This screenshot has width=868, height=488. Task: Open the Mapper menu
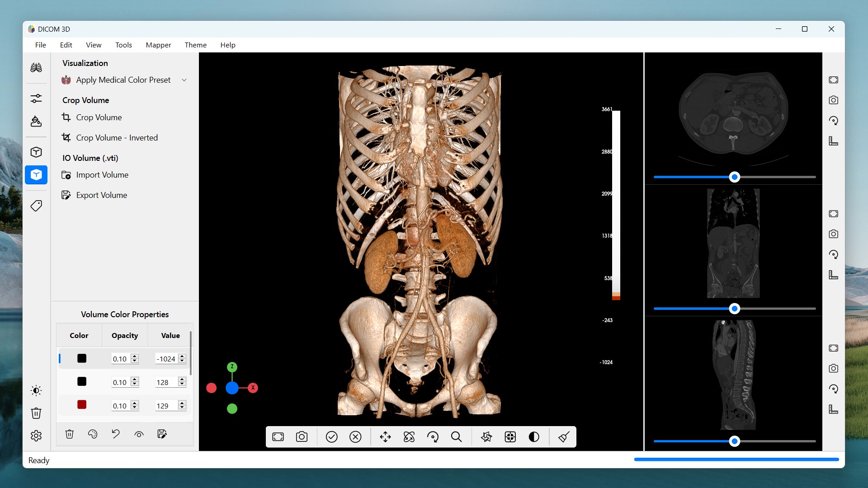(x=158, y=45)
